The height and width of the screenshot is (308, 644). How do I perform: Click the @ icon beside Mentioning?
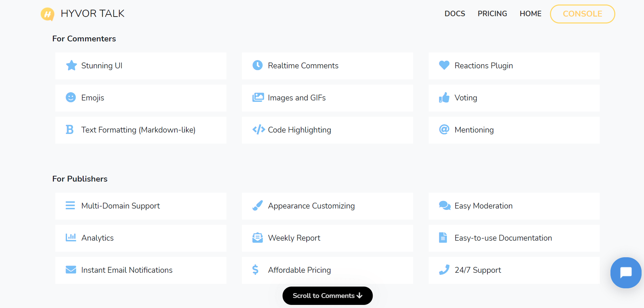[x=444, y=129]
